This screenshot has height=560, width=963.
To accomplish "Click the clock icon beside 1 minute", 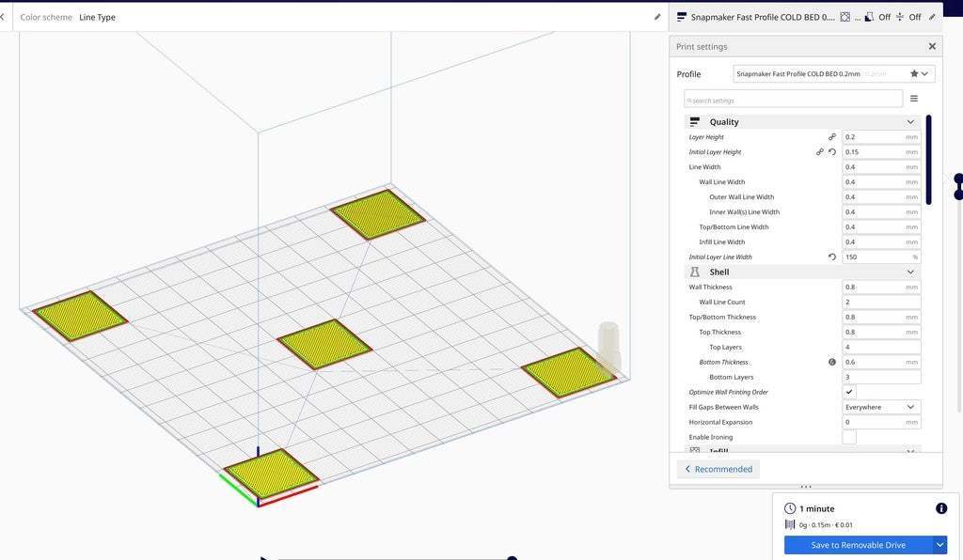I will 790,508.
